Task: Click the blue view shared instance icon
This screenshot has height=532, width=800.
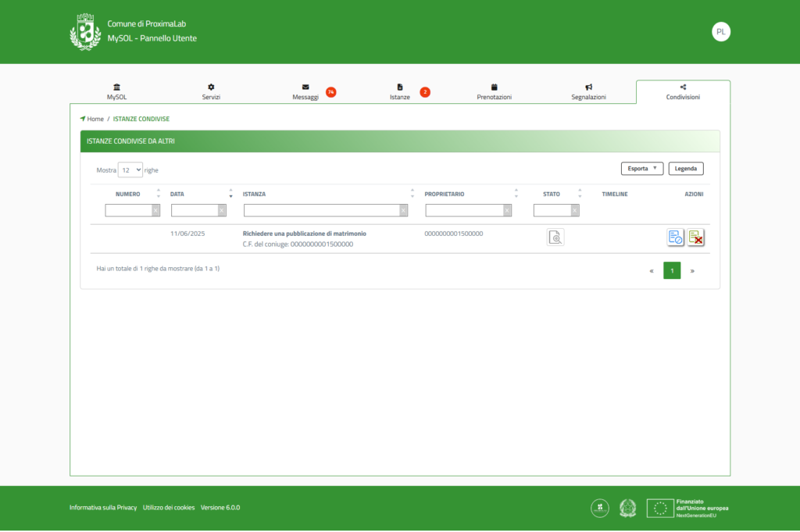Action: click(675, 237)
